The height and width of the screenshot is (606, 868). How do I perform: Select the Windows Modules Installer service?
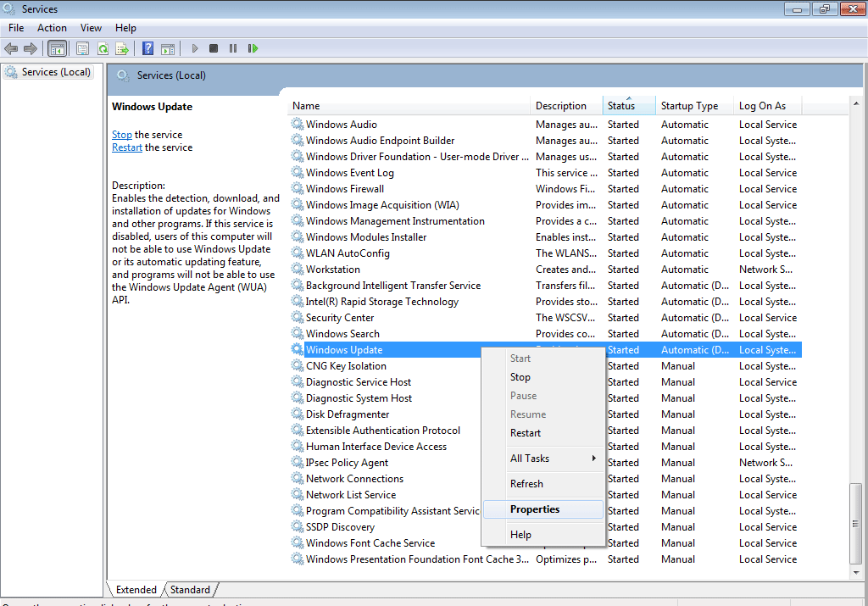[x=545, y=236]
